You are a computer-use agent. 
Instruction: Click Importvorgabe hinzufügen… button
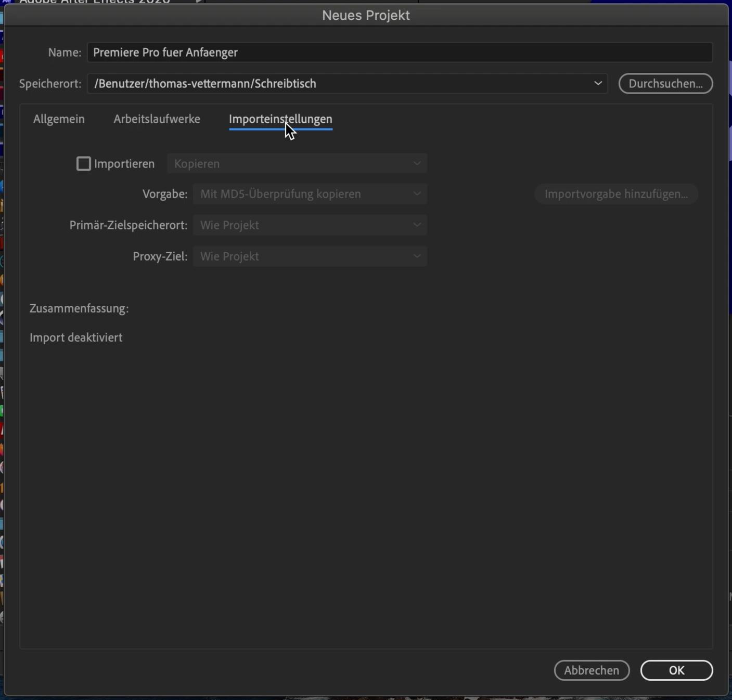click(x=616, y=194)
